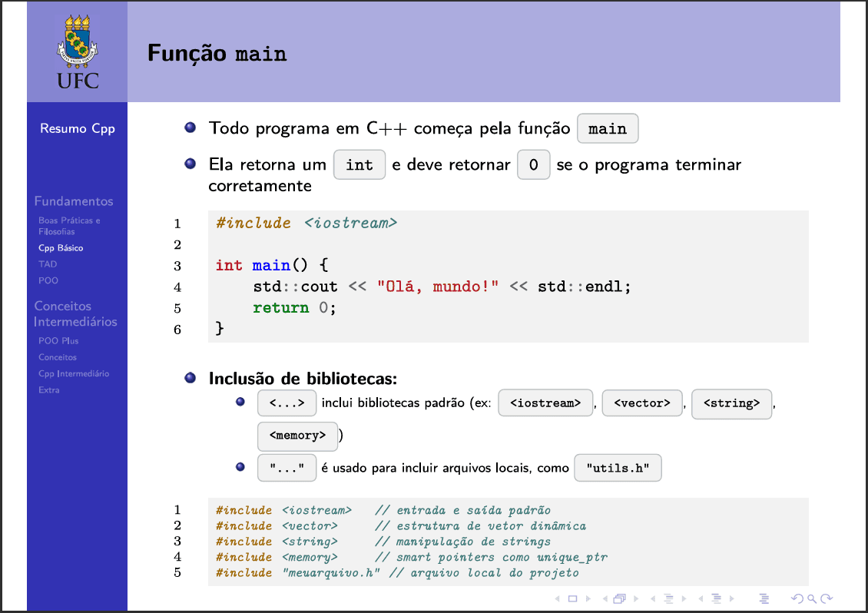Image resolution: width=868 pixels, height=613 pixels.
Task: Click the 'int' code box in second bullet
Action: [359, 164]
